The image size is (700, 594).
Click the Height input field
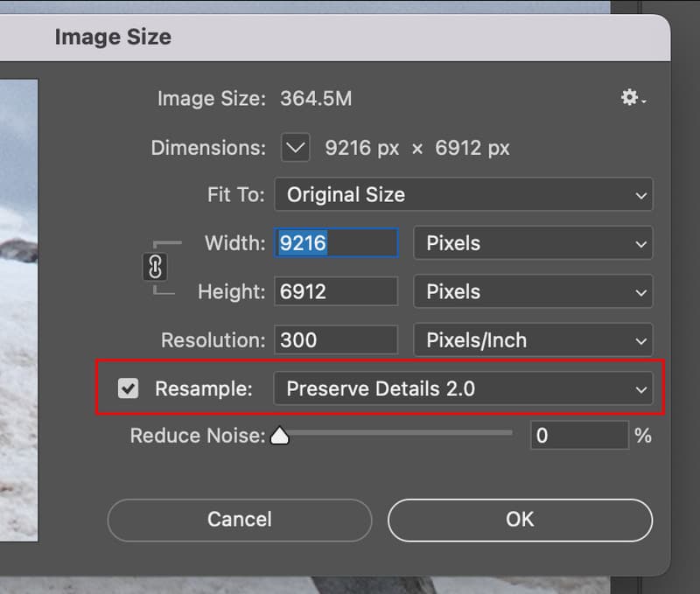[337, 291]
